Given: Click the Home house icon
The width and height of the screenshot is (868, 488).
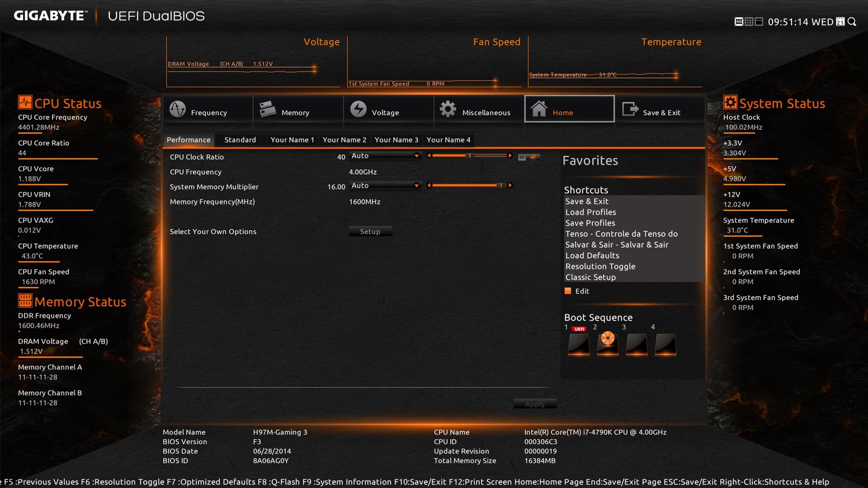Looking at the screenshot, I should (539, 108).
